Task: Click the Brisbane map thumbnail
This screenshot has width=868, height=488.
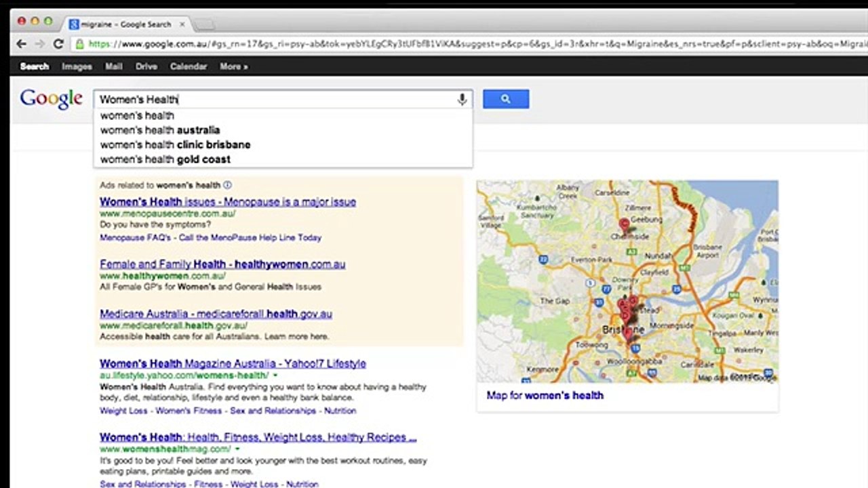Action: coord(627,281)
